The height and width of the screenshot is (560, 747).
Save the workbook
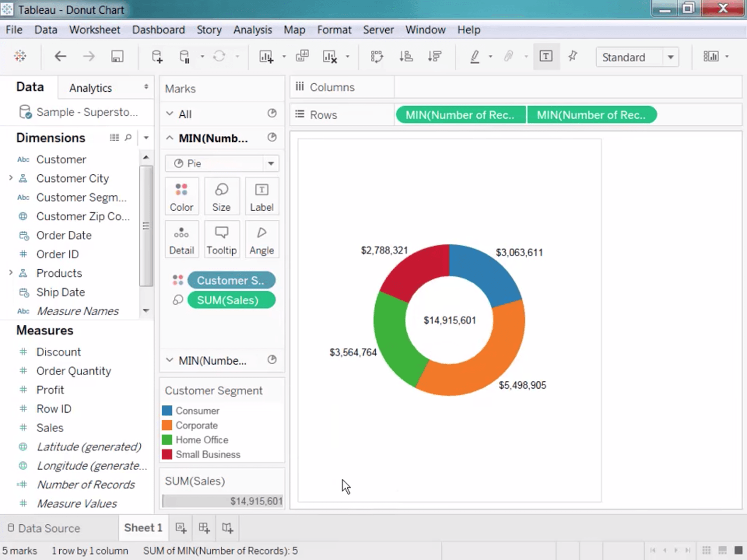117,56
